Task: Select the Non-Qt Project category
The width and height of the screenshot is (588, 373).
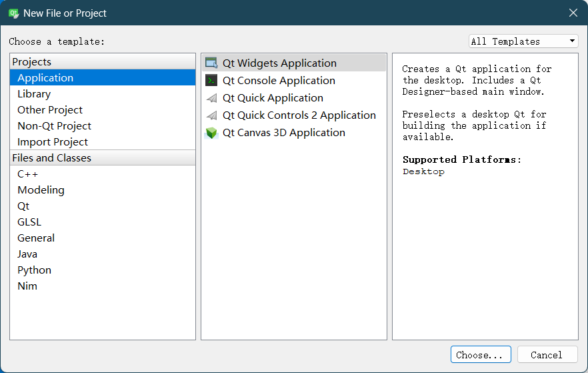Action: pyautogui.click(x=103, y=125)
